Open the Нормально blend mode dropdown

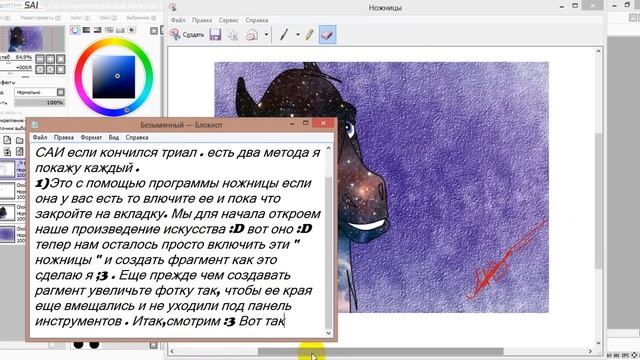pyautogui.click(x=40, y=92)
